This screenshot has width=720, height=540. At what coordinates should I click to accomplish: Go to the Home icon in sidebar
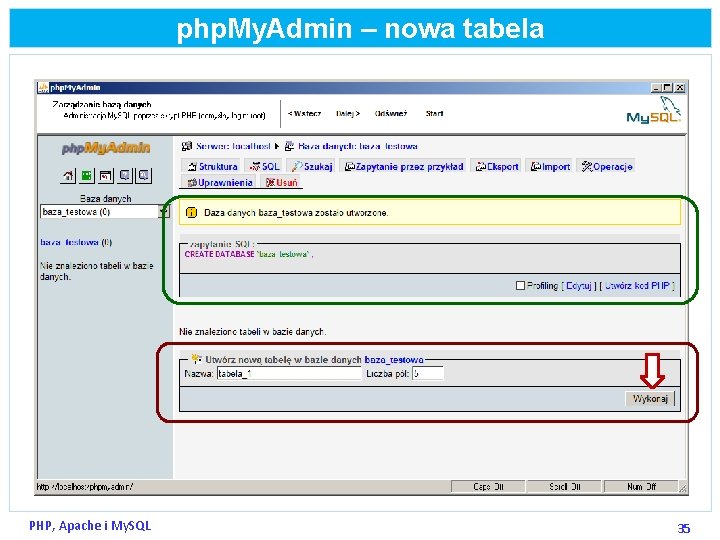68,175
